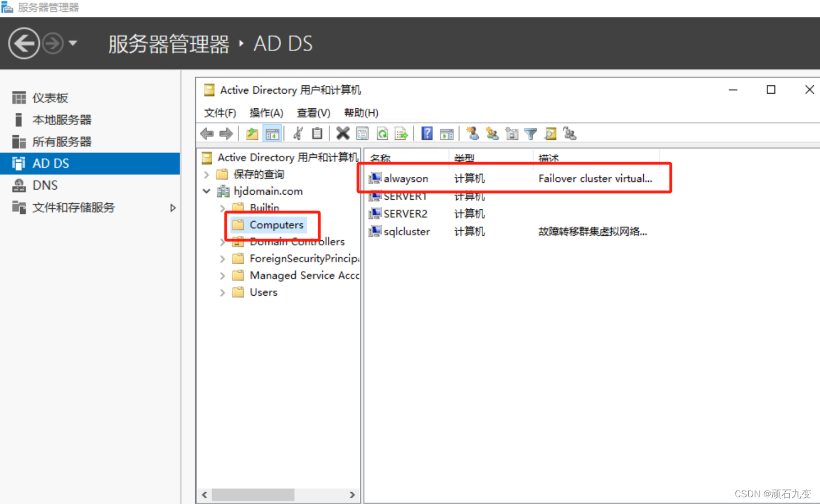The height and width of the screenshot is (504, 820).
Task: Select the Filter toolbar icon
Action: click(x=530, y=133)
